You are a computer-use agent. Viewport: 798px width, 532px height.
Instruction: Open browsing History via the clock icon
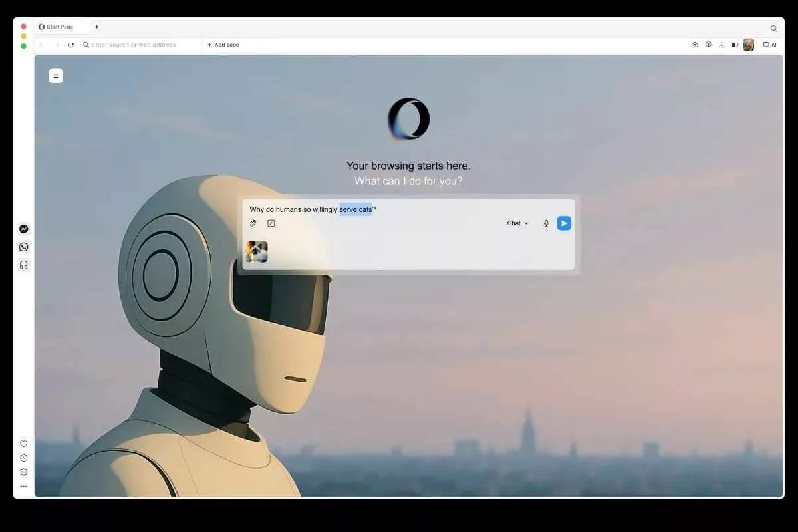click(x=23, y=458)
